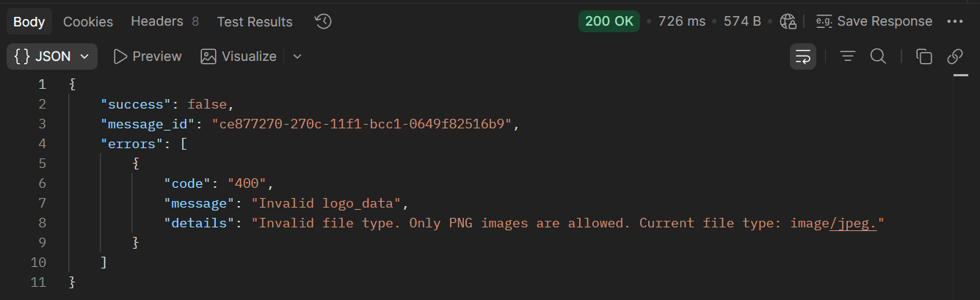This screenshot has width=980, height=300.
Task: Click the Body tab
Action: click(x=29, y=22)
